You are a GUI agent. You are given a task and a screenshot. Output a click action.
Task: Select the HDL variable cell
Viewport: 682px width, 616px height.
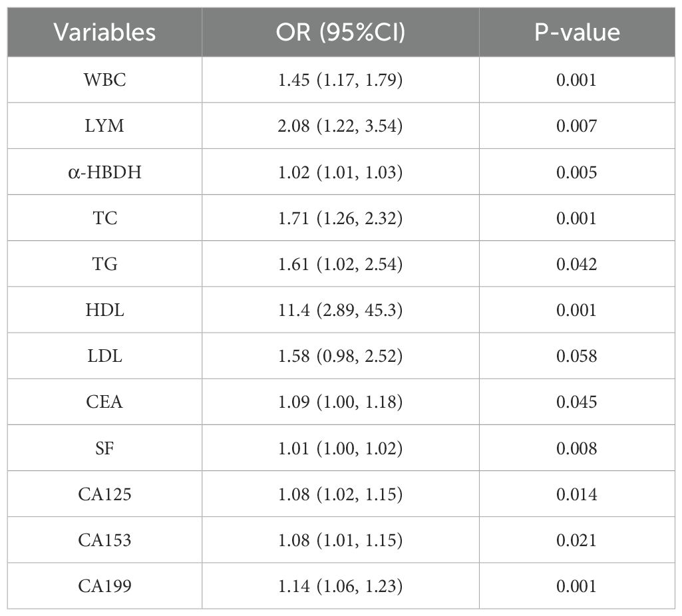tap(105, 310)
